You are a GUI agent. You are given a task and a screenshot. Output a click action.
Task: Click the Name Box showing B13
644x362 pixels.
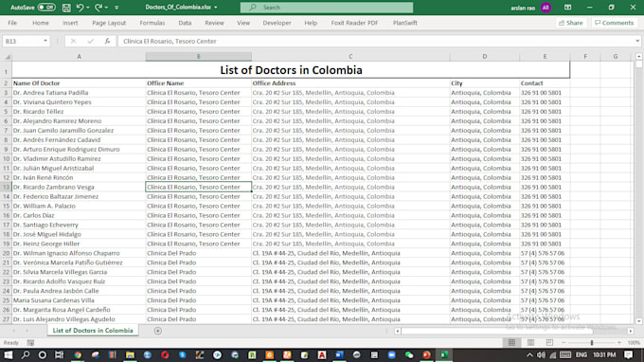pyautogui.click(x=23, y=41)
